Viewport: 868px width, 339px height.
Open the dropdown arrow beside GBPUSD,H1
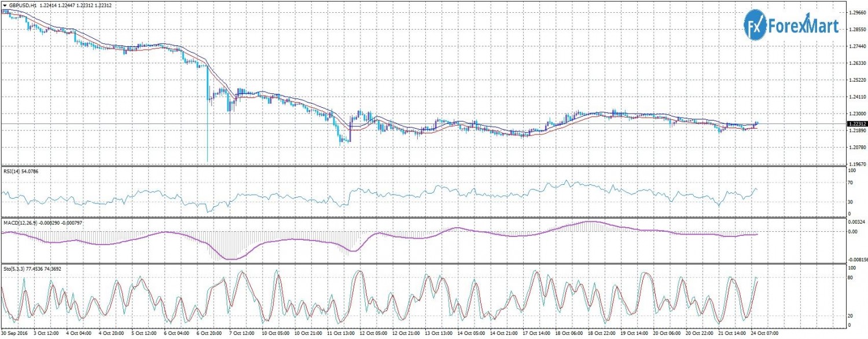coord(5,5)
